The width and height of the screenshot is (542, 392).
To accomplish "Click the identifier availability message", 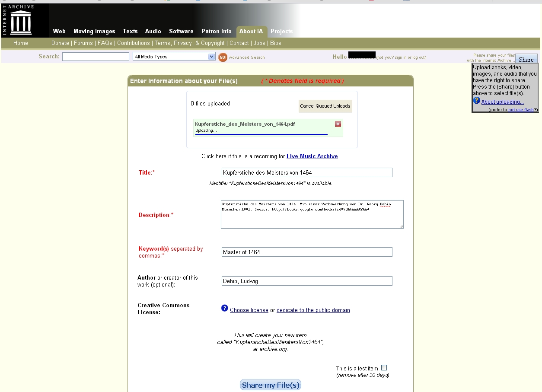I will [x=271, y=183].
